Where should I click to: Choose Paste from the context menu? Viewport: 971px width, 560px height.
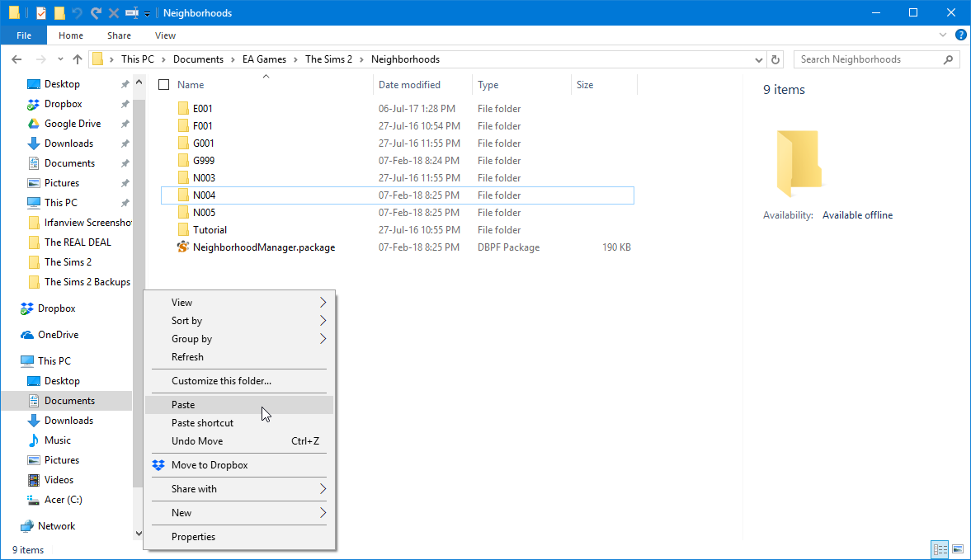coord(239,405)
